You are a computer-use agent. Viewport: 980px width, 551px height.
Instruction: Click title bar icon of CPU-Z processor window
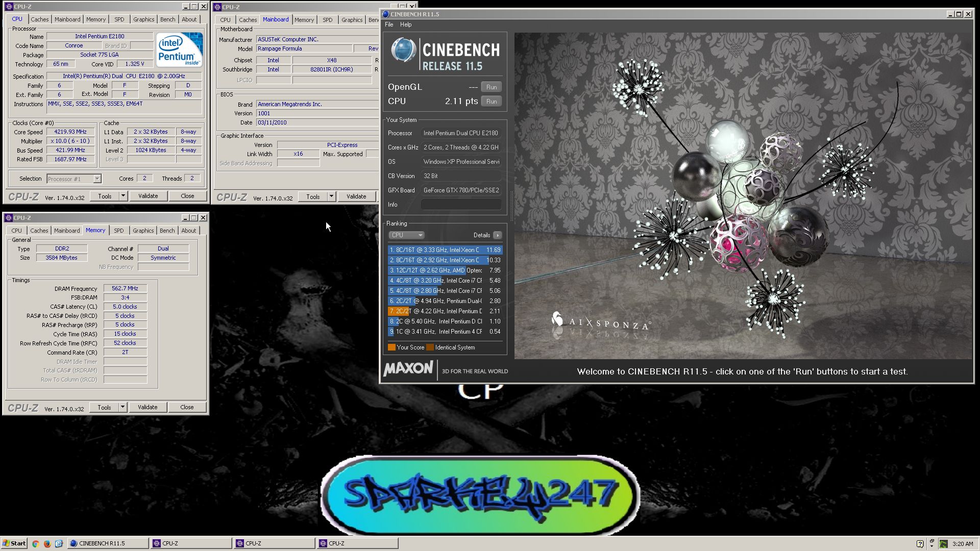coord(9,7)
